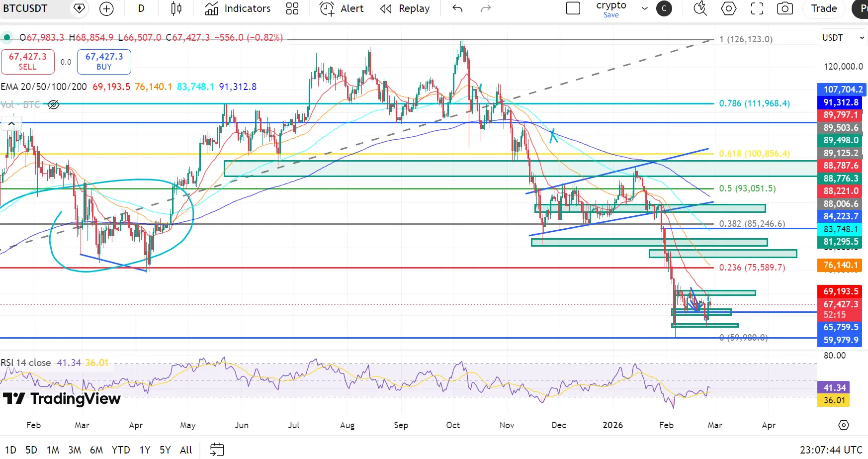Open the C user profile avatar
The width and height of the screenshot is (868, 459).
664,8
